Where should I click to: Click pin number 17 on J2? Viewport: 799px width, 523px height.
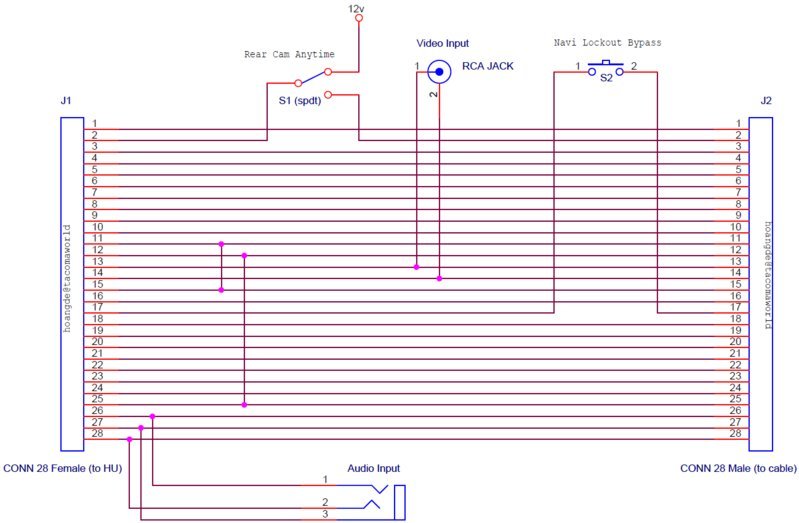735,307
